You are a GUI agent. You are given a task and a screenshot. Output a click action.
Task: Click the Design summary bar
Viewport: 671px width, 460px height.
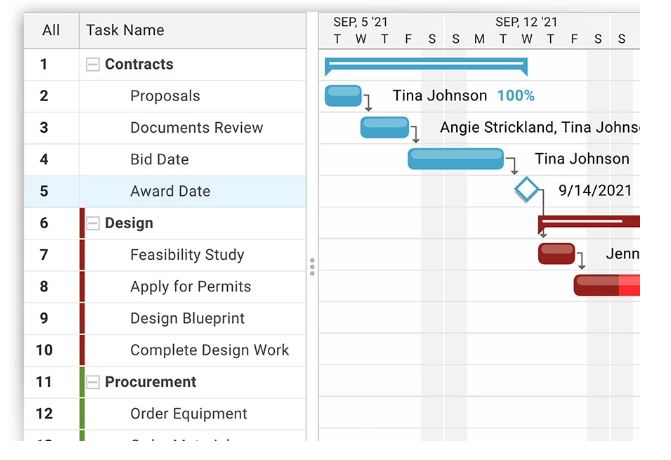[588, 221]
